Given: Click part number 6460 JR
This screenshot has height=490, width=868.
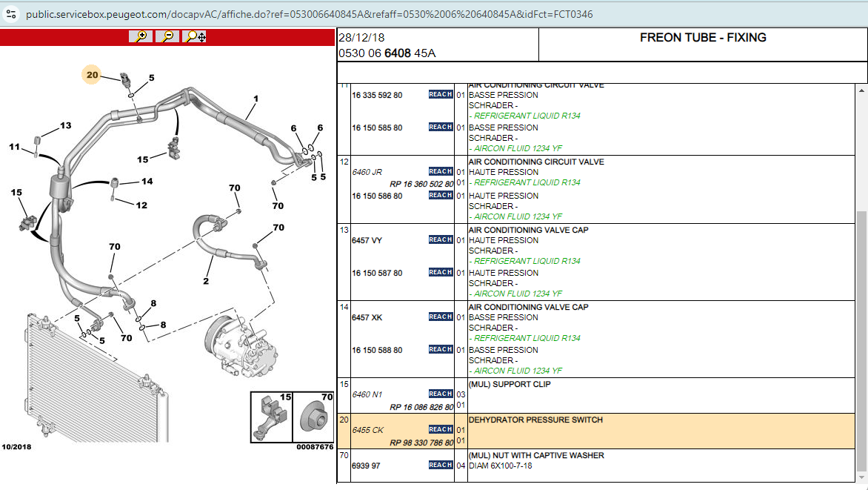Looking at the screenshot, I should [x=367, y=173].
